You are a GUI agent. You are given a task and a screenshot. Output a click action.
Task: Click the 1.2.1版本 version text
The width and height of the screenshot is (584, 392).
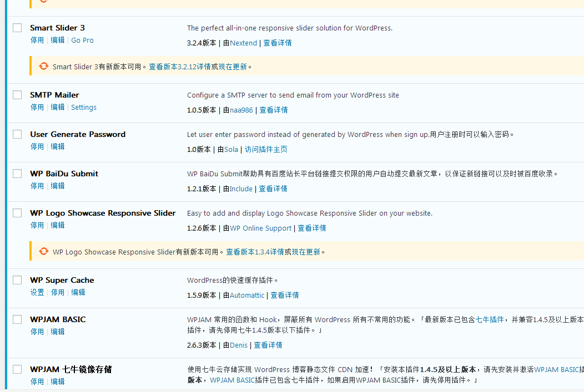point(202,189)
